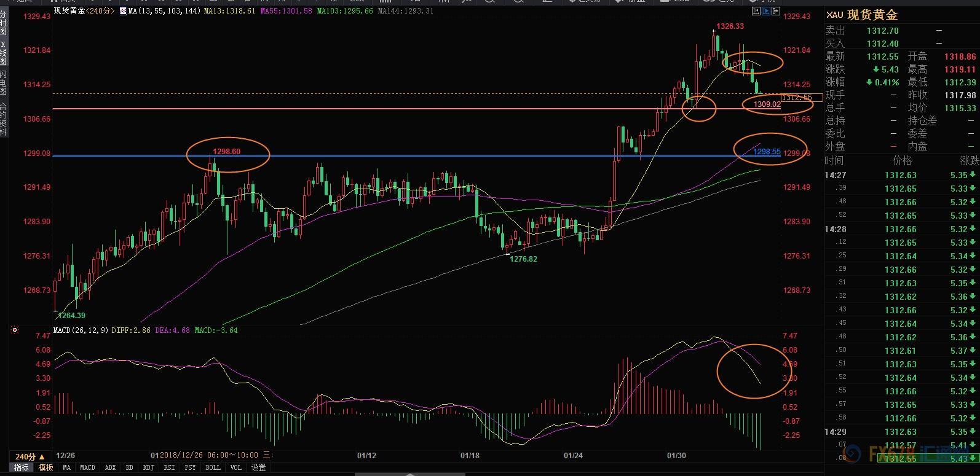Screen dimensions: 980x476
Task: Click the 12/26 date label on time axis
Action: point(65,456)
